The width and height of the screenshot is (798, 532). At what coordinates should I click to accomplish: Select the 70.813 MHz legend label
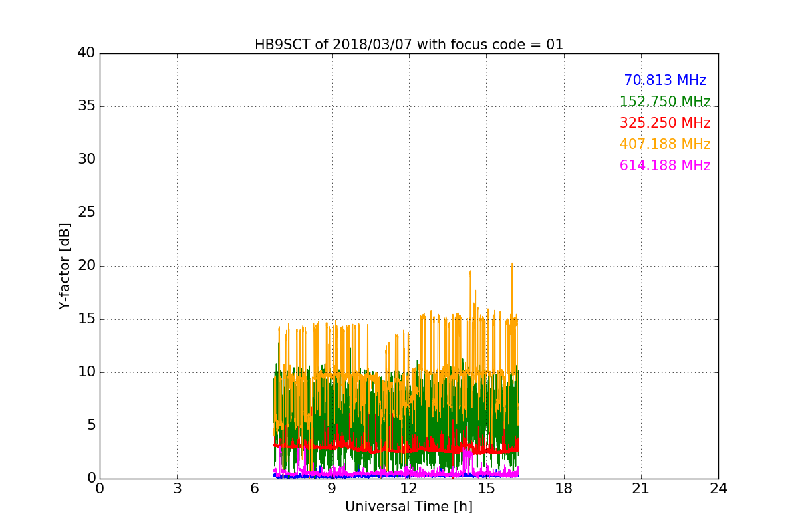click(x=665, y=80)
